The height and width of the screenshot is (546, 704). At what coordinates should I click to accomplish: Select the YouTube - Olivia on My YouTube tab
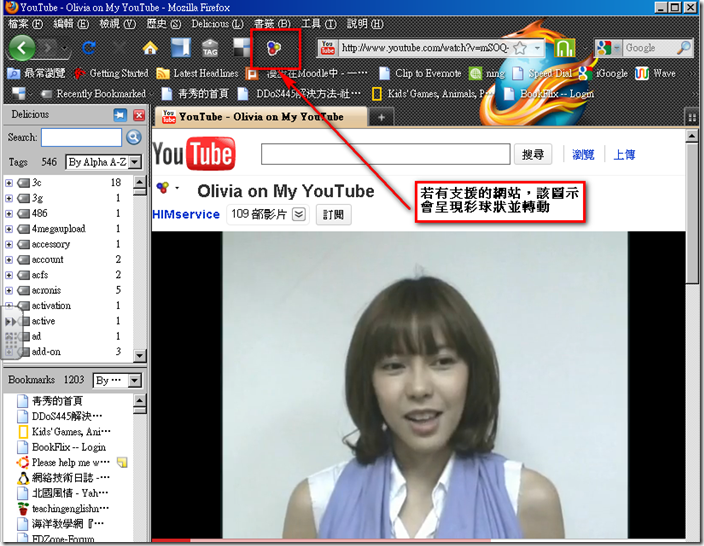[260, 117]
